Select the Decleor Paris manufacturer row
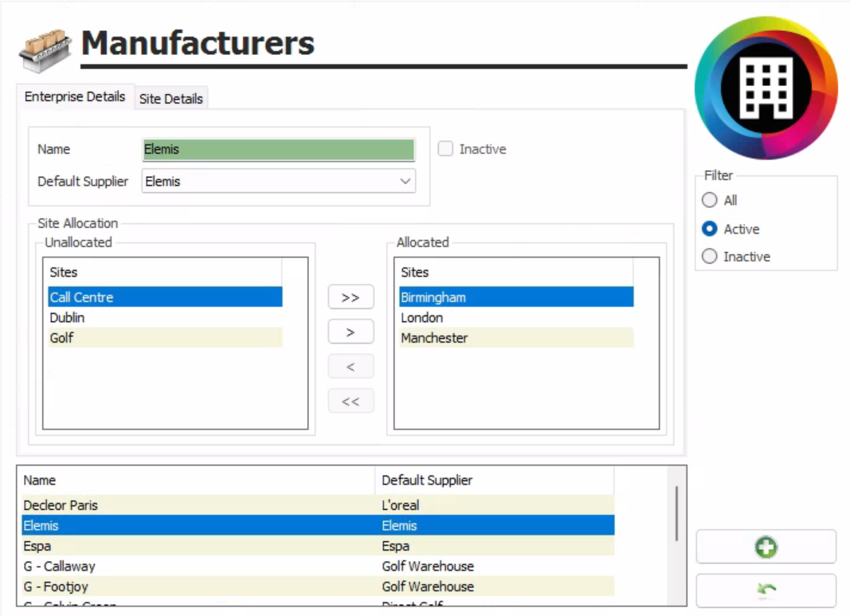The width and height of the screenshot is (850, 616). coord(318,505)
